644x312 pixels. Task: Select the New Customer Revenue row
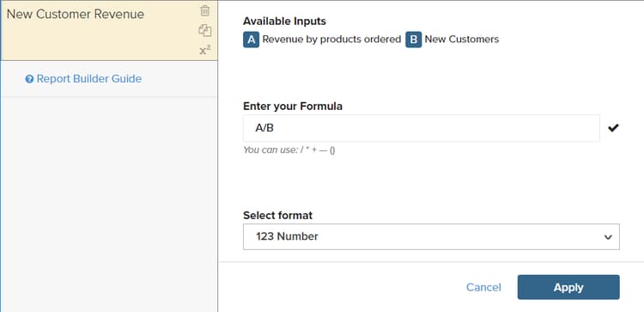pos(109,31)
